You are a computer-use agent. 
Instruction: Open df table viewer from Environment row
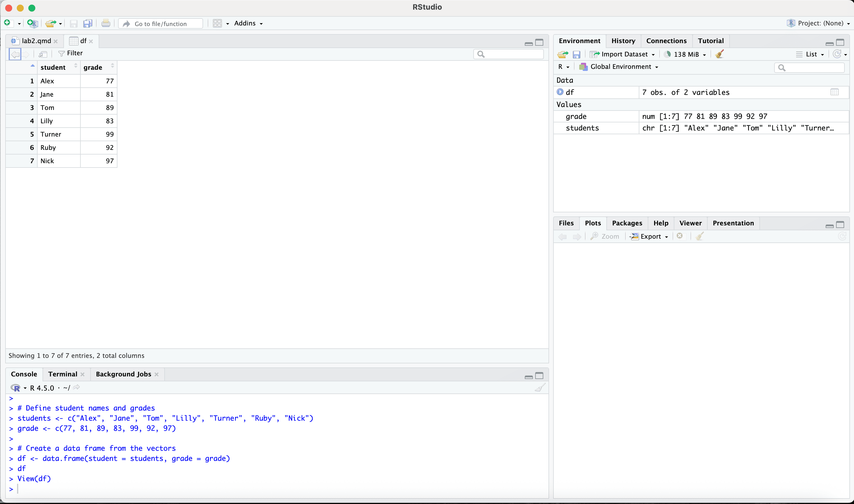coord(834,92)
